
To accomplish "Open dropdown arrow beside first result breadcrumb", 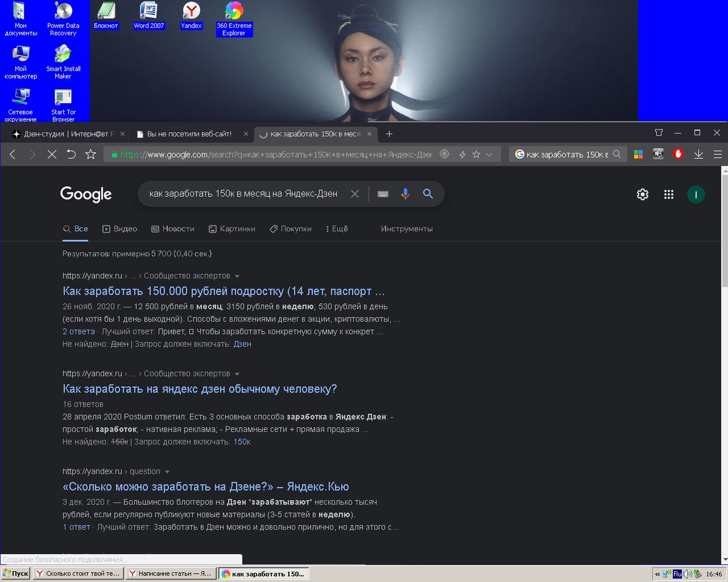I will click(236, 275).
